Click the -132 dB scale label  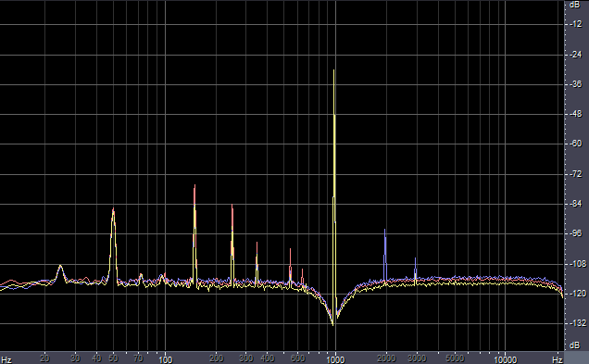[577, 323]
